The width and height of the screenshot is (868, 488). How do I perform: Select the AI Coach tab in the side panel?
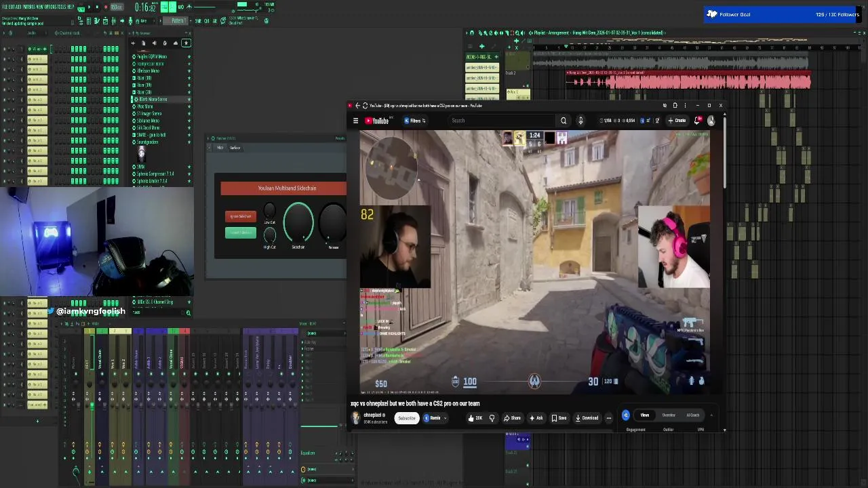(692, 415)
